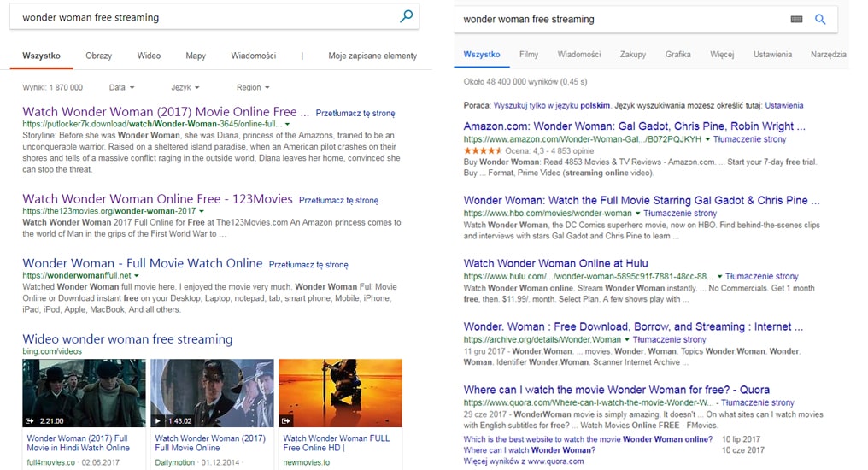Open Amazon.com: Wonder Woman Gal Gadot result

coord(635,126)
